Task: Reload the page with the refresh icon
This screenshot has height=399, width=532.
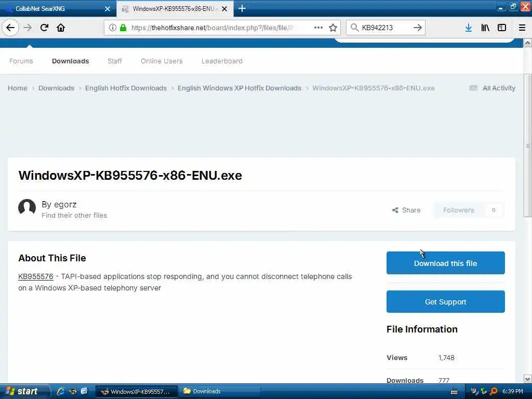Action: click(x=45, y=28)
